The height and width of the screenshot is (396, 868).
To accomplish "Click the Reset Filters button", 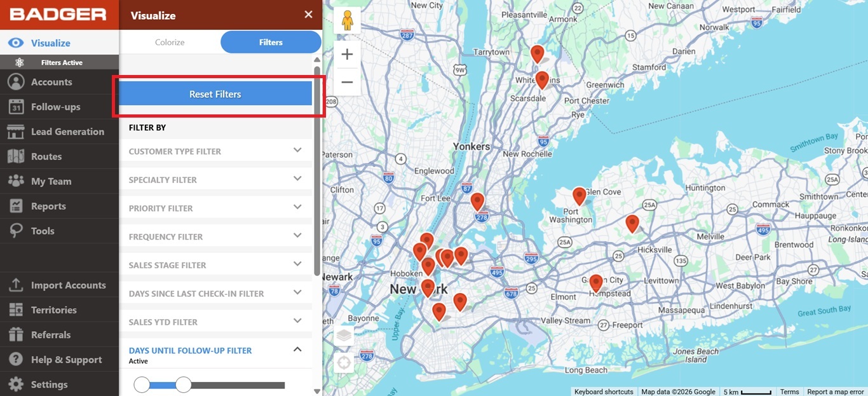I will click(215, 94).
